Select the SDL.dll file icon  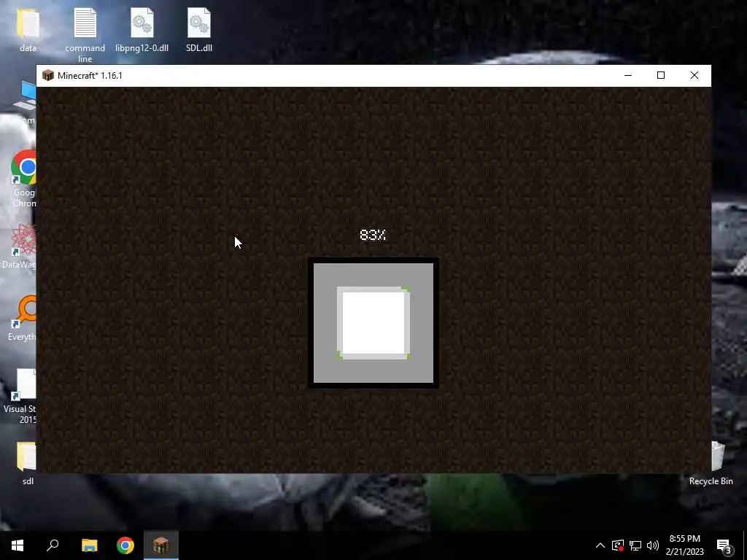tap(199, 29)
